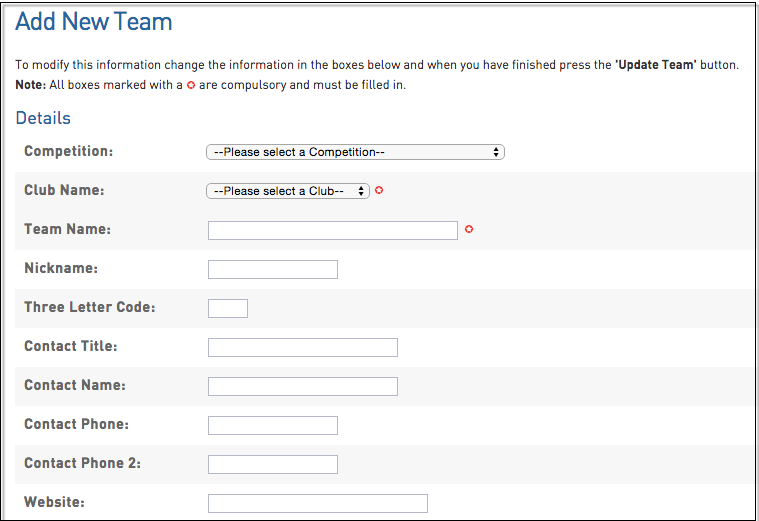Click the Add New Team heading
This screenshot has width=759, height=521.
94,22
